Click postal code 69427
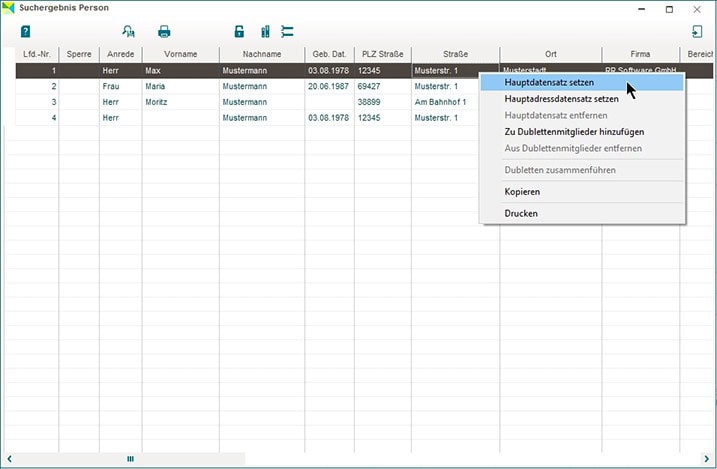 pyautogui.click(x=383, y=86)
